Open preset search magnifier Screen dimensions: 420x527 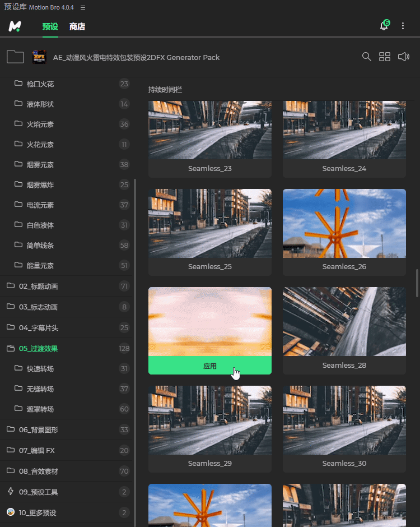367,57
